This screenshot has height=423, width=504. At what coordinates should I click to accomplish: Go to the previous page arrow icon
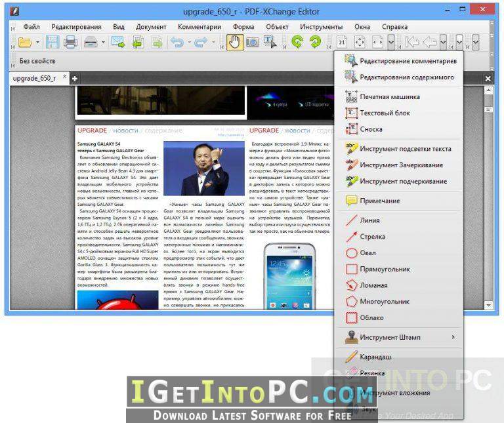point(430,42)
